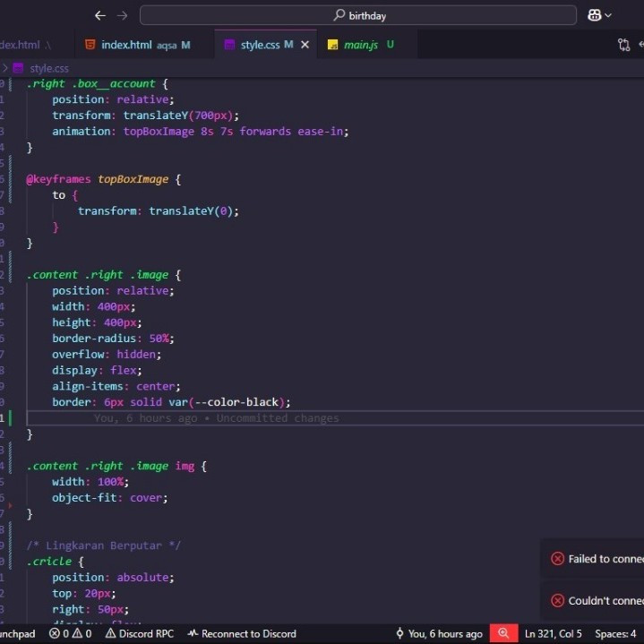Click the birthday command center search box
Screen dimensions: 644x644
(x=358, y=15)
